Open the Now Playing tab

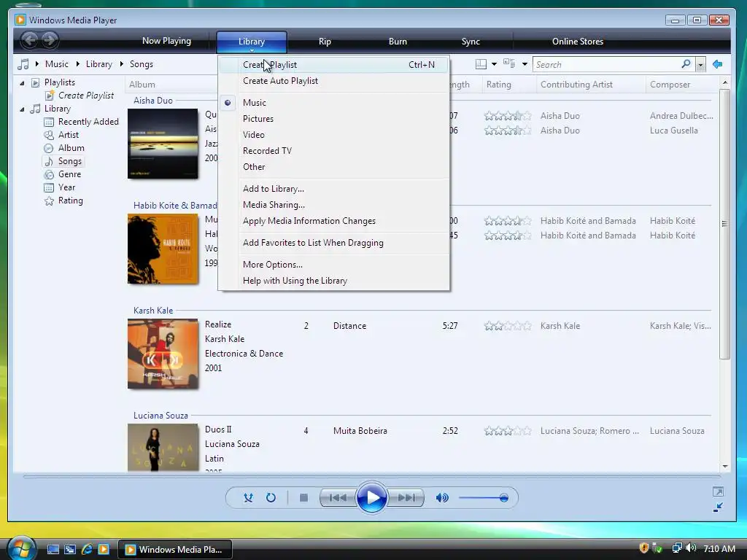[x=167, y=41]
